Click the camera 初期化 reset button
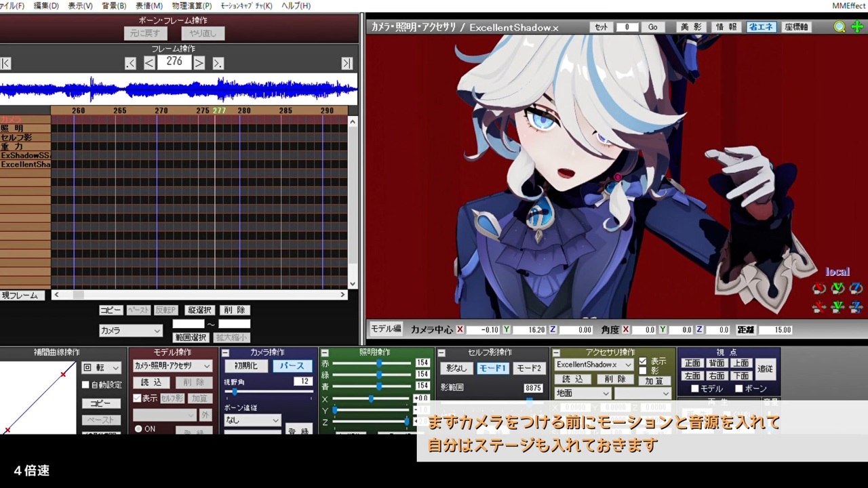The height and width of the screenshot is (488, 868). [246, 366]
